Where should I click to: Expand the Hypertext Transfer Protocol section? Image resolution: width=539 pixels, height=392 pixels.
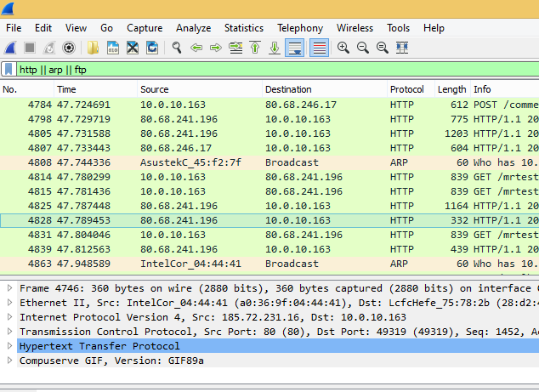[x=9, y=346]
